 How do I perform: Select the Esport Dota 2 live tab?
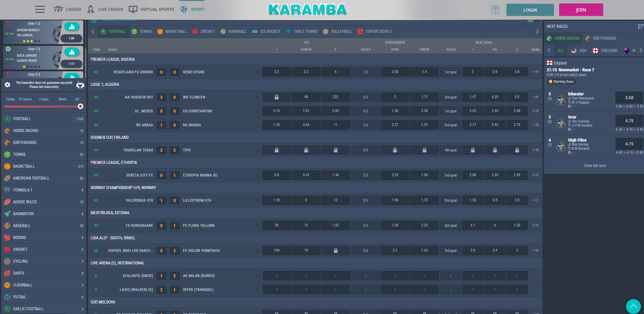click(375, 32)
